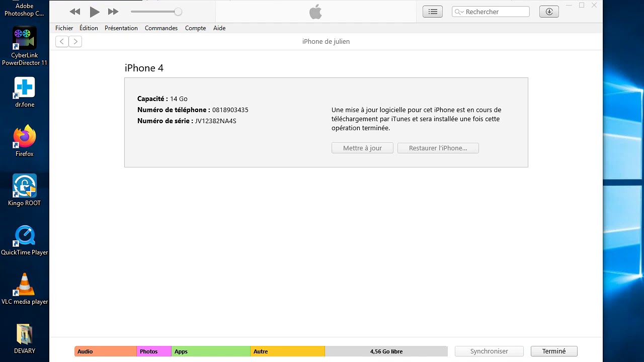This screenshot has height=362, width=644.
Task: Open the QuickTime Player desktop icon
Action: point(24,240)
